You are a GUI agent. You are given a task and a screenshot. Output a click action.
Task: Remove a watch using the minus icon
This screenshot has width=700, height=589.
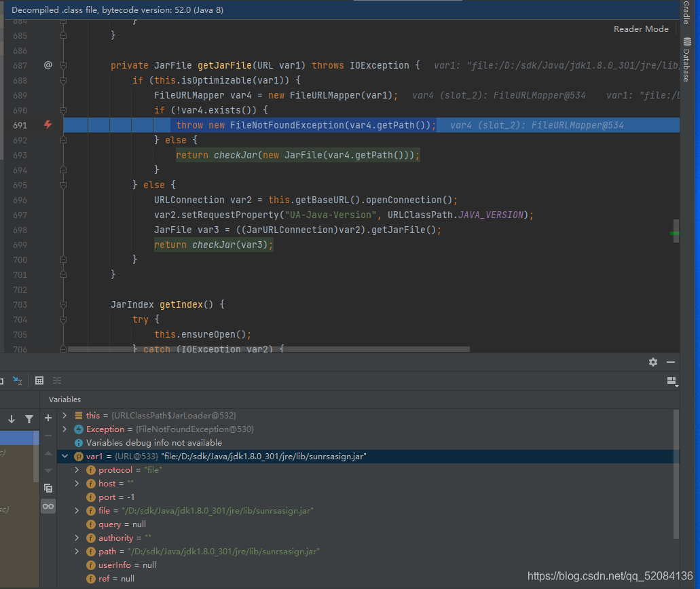(48, 435)
